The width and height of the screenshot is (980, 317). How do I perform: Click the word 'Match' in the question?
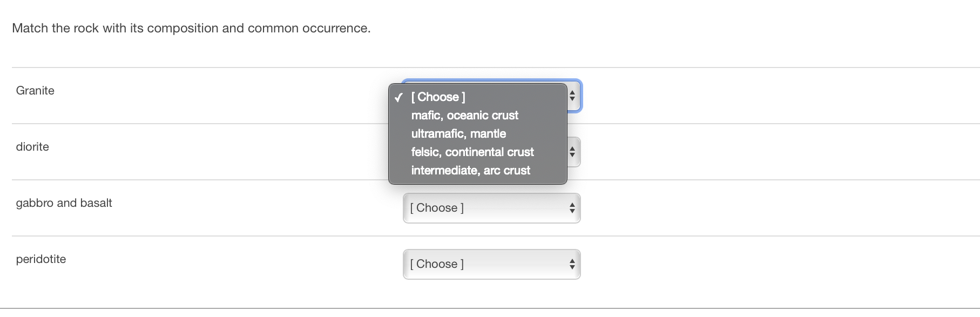pos(30,28)
